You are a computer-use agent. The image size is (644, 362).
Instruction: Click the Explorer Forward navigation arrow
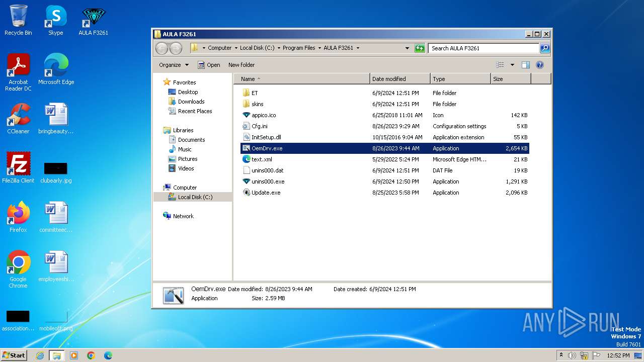point(176,48)
